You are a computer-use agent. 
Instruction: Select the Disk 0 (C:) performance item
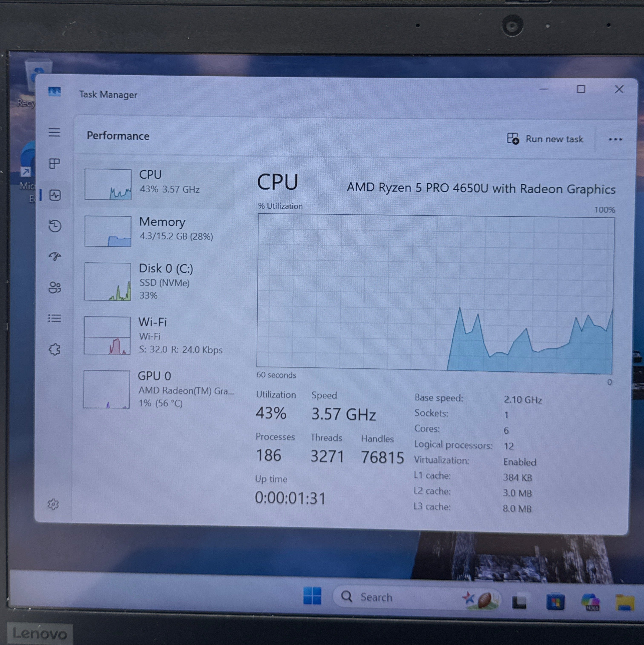[156, 282]
